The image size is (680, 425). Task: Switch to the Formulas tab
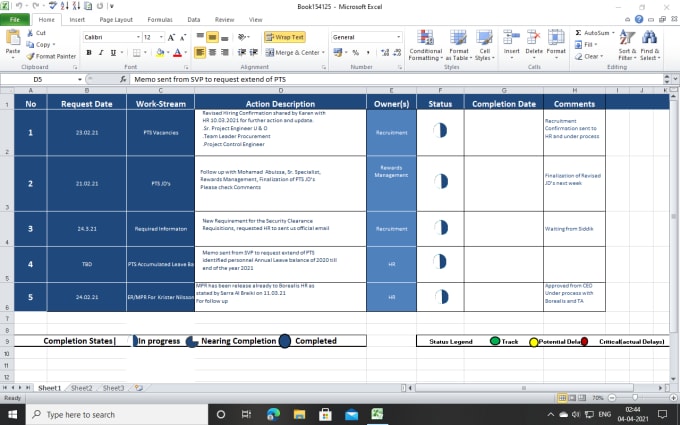coord(160,20)
